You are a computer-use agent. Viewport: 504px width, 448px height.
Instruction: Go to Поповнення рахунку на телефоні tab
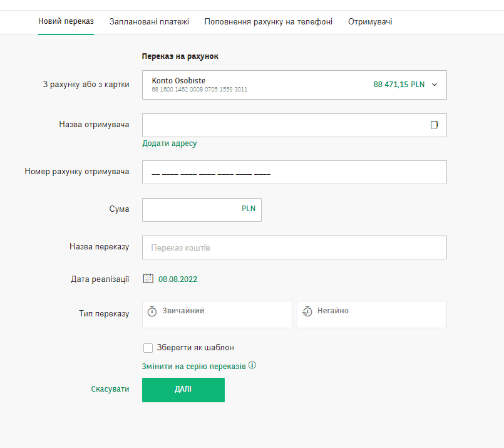tap(269, 21)
